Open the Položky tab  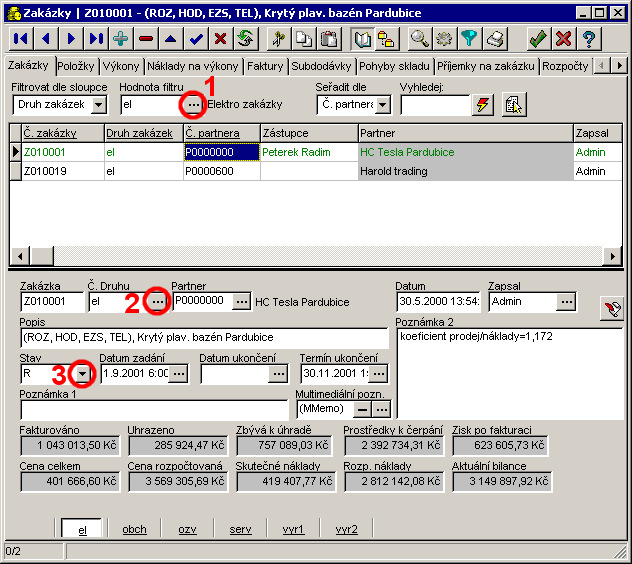pyautogui.click(x=76, y=66)
